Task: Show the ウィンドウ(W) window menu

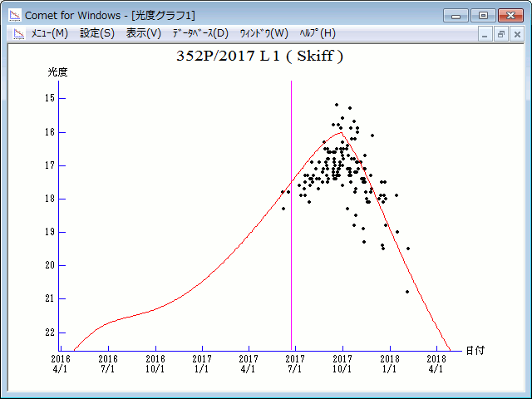Action: pos(263,33)
